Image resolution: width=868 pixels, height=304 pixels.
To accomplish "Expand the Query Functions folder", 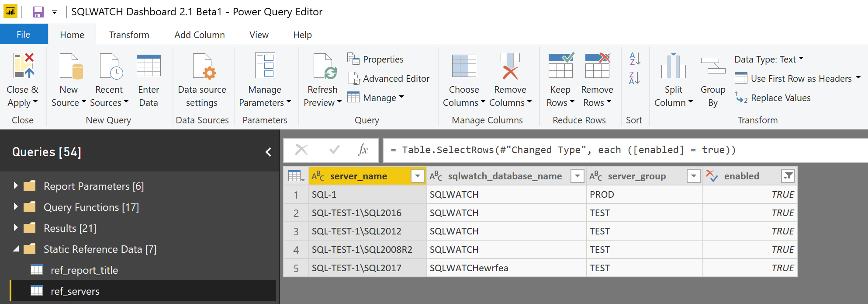I will pos(16,206).
